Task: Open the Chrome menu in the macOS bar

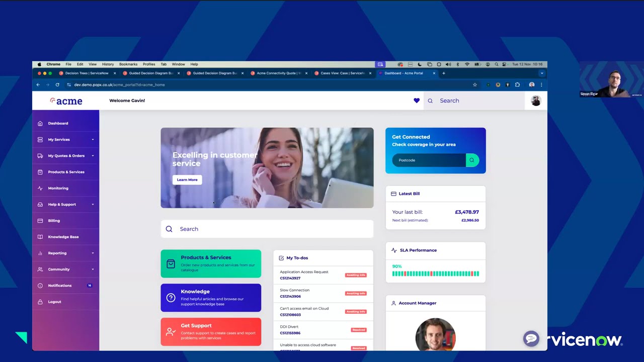Action: (x=53, y=64)
